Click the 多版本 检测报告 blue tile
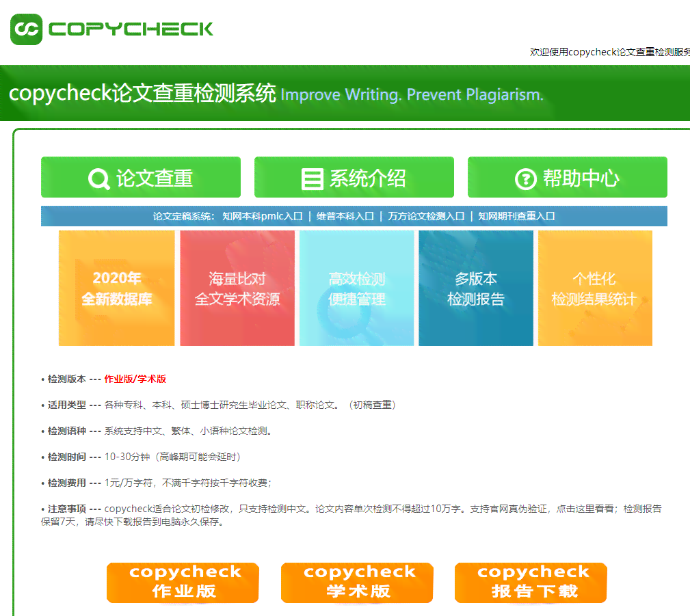Image resolution: width=690 pixels, height=616 pixels. click(476, 289)
